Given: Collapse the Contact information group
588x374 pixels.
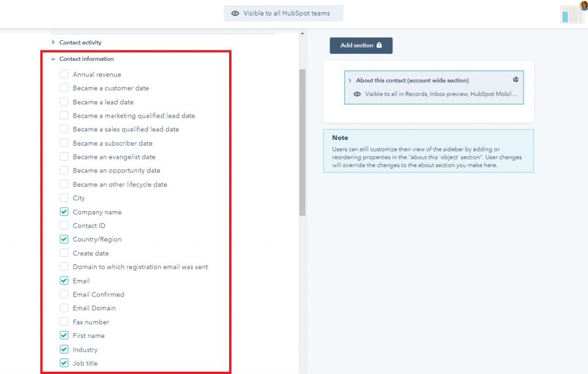Looking at the screenshot, I should pyautogui.click(x=53, y=59).
